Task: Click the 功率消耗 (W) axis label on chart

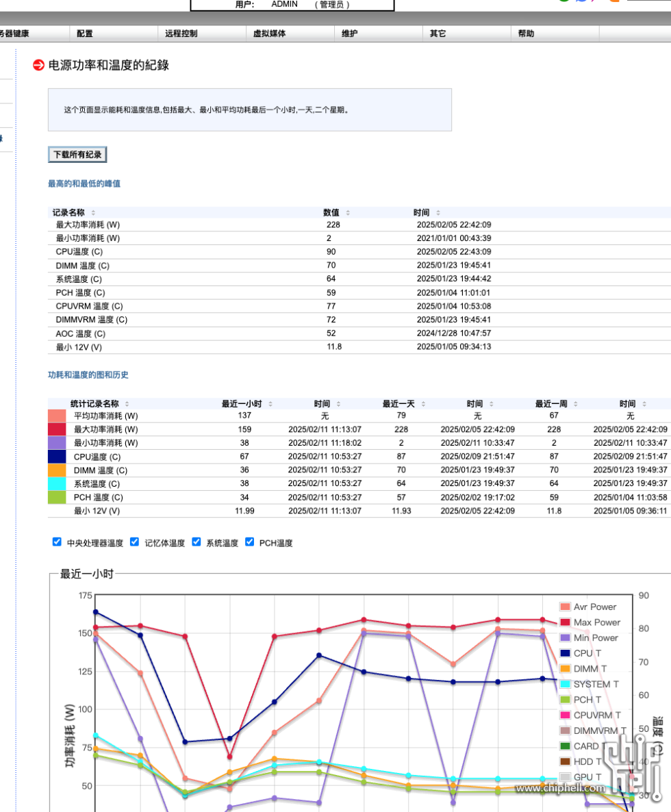Action: 70,736
